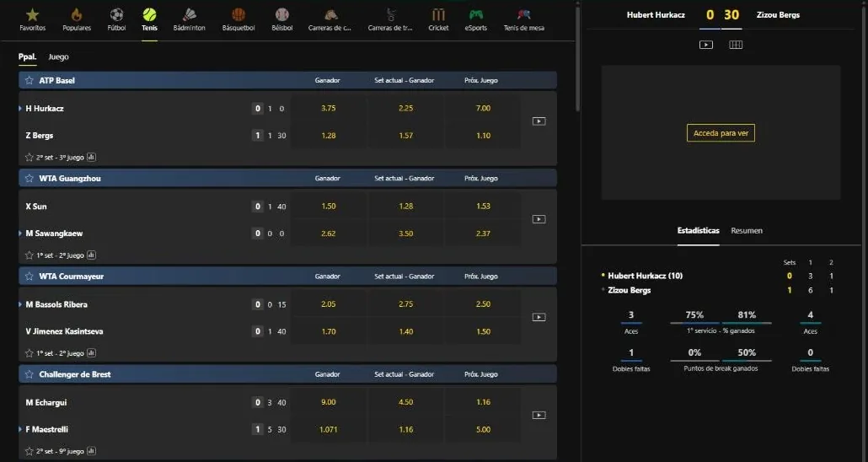
Task: Favorite the ATP Basel tournament
Action: pos(29,80)
